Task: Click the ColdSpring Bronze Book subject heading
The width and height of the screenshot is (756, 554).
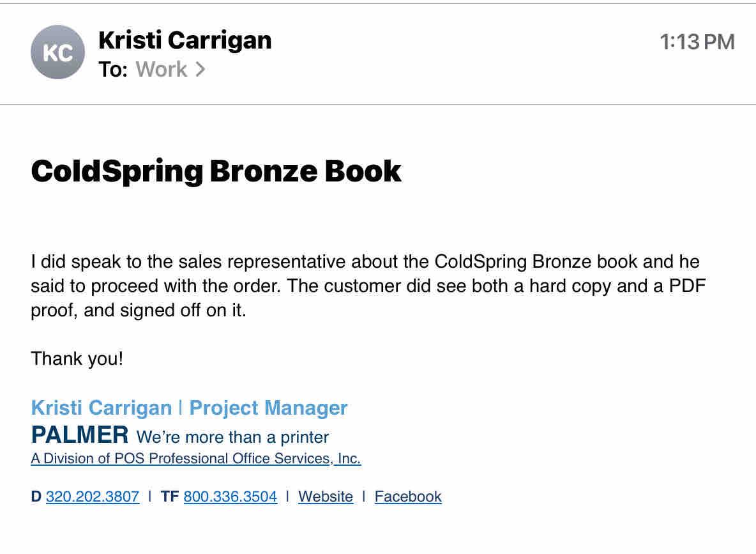Action: tap(216, 171)
